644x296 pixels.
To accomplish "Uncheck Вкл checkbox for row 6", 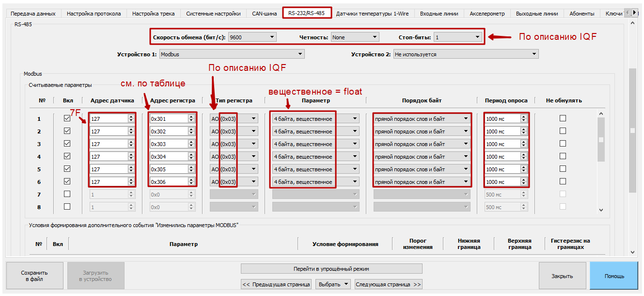I will tap(67, 181).
